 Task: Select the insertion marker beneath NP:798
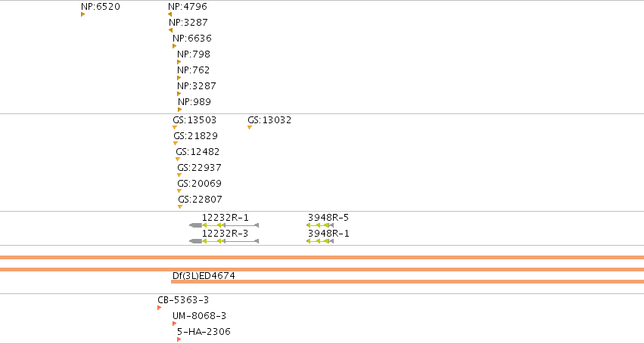pyautogui.click(x=179, y=62)
